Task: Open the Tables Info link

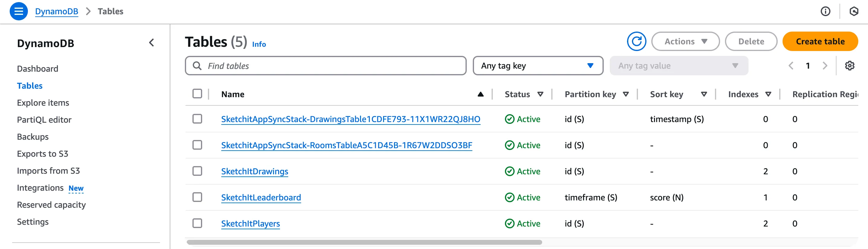Action: (x=259, y=44)
